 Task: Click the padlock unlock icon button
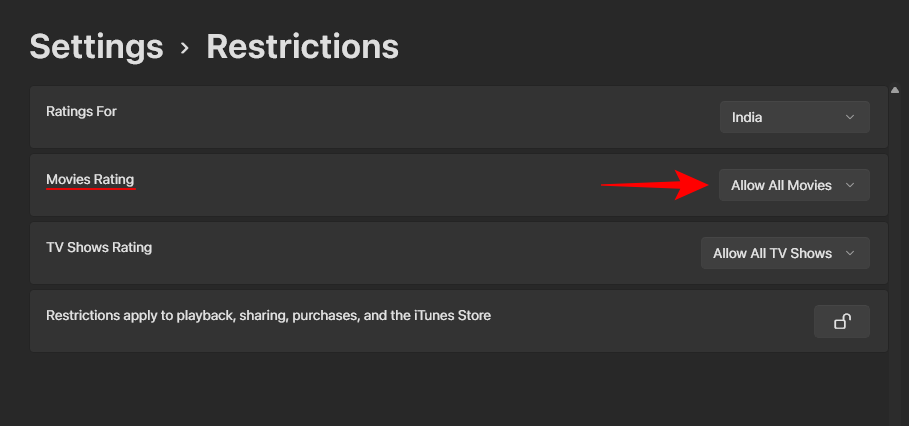click(x=842, y=321)
